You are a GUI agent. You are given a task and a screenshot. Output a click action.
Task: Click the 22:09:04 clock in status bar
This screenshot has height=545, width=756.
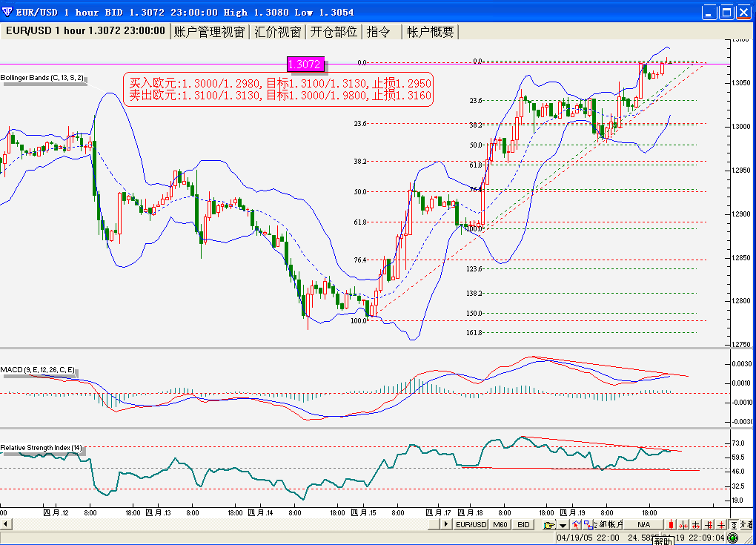(x=707, y=538)
